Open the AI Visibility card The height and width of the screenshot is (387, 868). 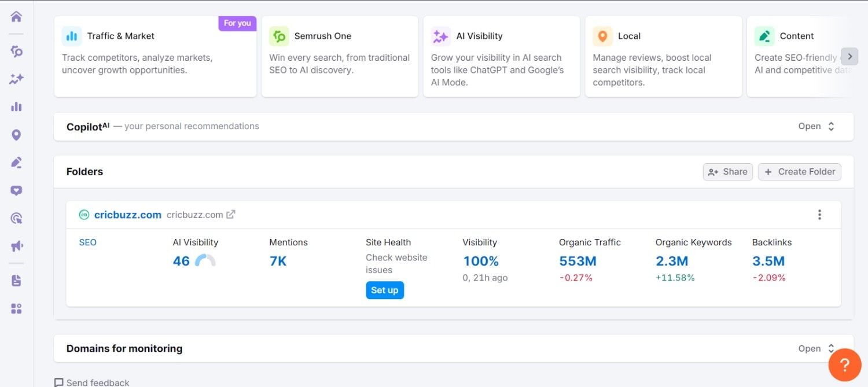[502, 56]
